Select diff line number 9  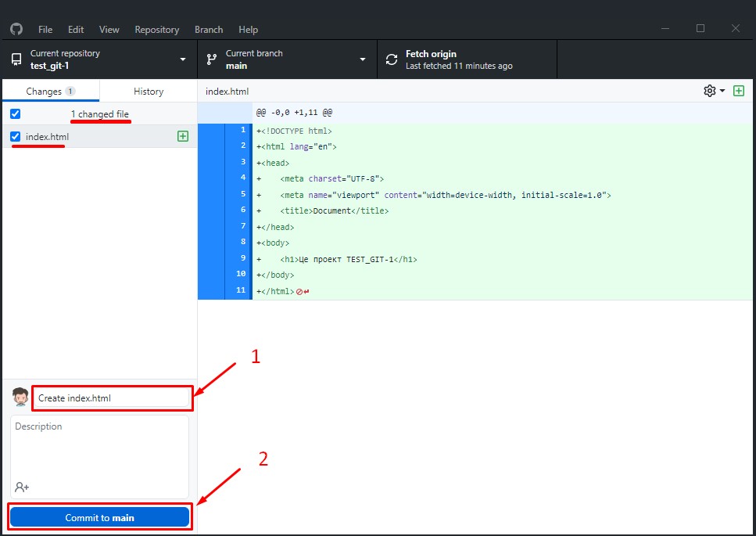click(x=243, y=258)
